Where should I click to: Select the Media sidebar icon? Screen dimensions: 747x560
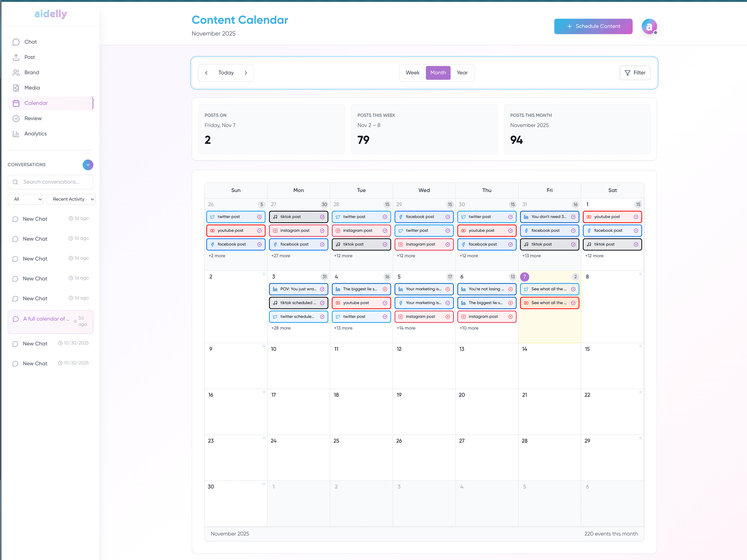click(x=16, y=88)
